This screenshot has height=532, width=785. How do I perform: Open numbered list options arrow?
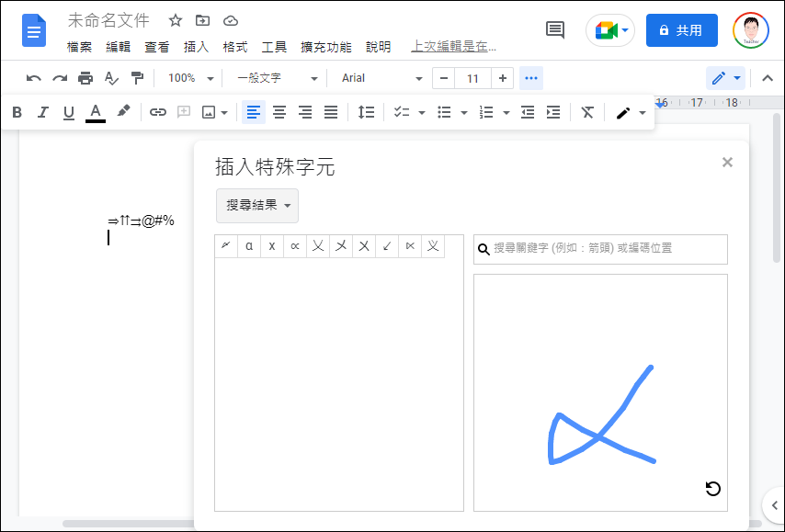click(506, 113)
